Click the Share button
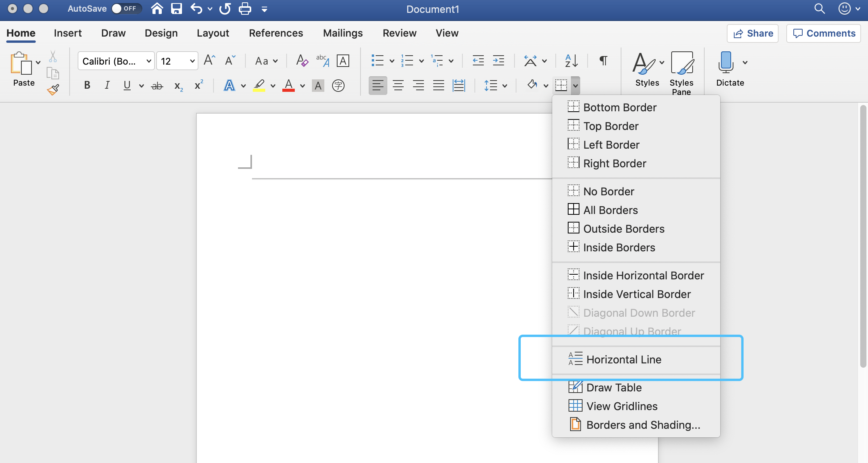This screenshot has height=463, width=868. pyautogui.click(x=752, y=33)
